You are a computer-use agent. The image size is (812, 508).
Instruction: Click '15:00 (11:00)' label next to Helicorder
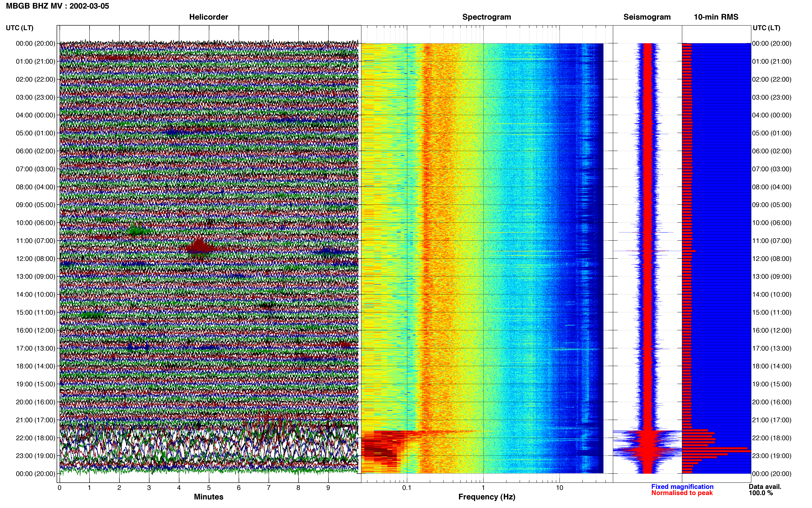(36, 313)
